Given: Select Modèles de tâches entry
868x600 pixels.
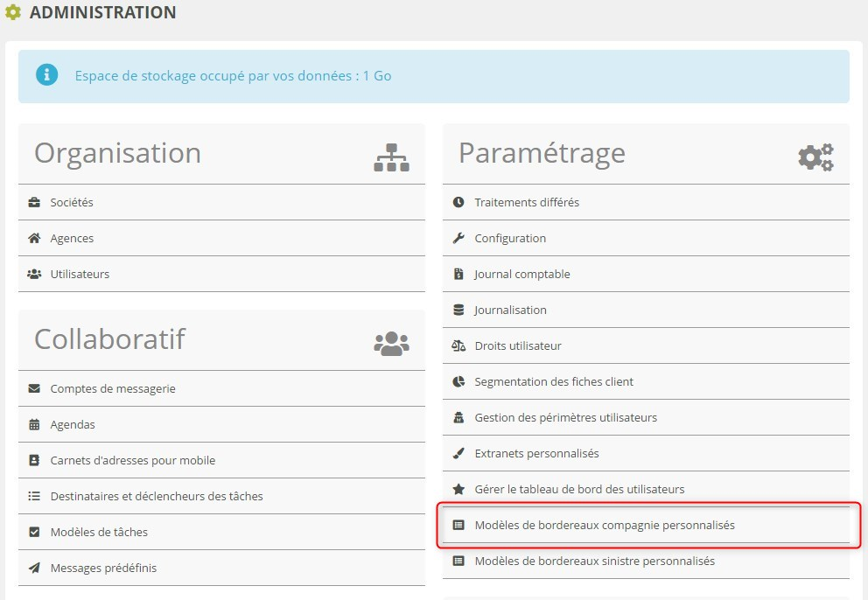Looking at the screenshot, I should click(99, 532).
